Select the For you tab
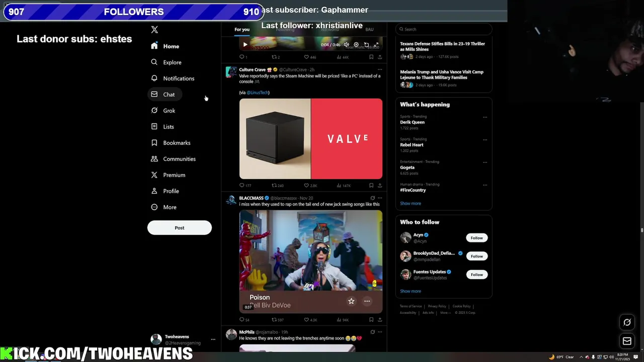The height and width of the screenshot is (362, 644). click(242, 30)
